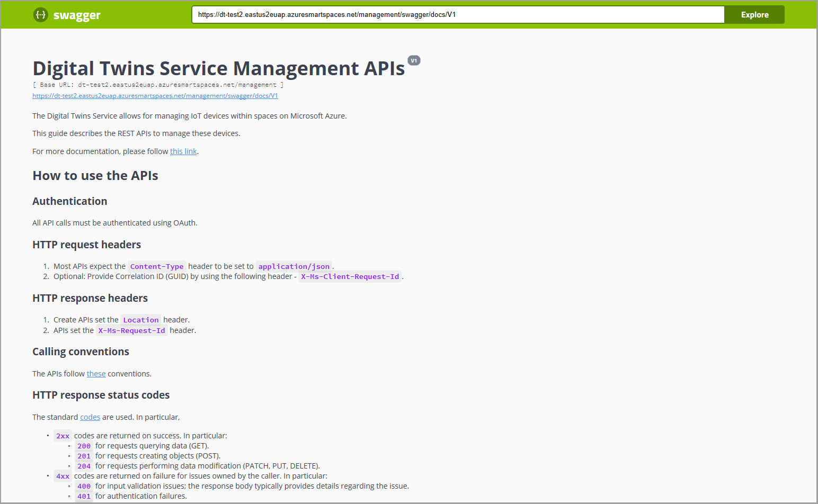The width and height of the screenshot is (818, 504).
Task: Click the application/json code label
Action: pos(294,266)
